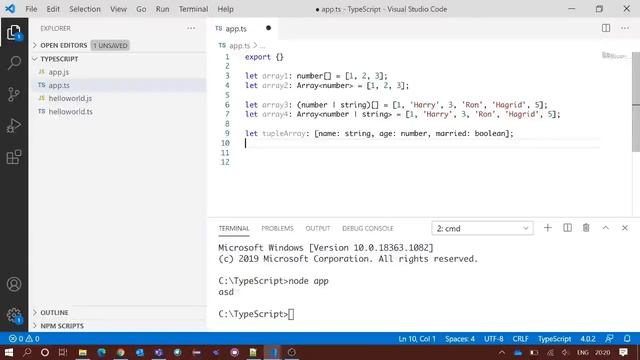Open Windows taskbar search
The width and height of the screenshot is (640, 360).
[x=27, y=352]
